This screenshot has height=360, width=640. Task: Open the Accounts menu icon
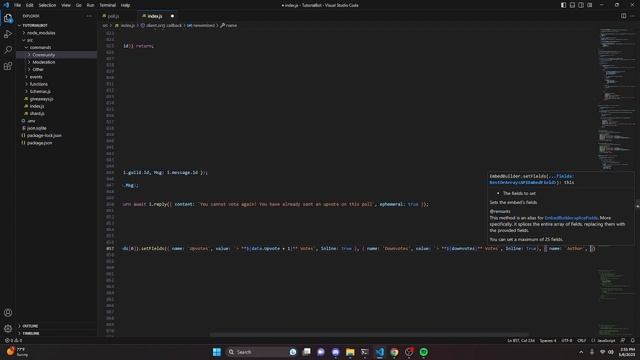(x=8, y=313)
